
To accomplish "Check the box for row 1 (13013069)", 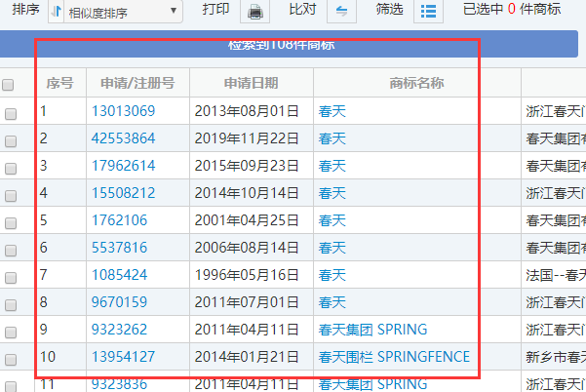I will 11,113.
